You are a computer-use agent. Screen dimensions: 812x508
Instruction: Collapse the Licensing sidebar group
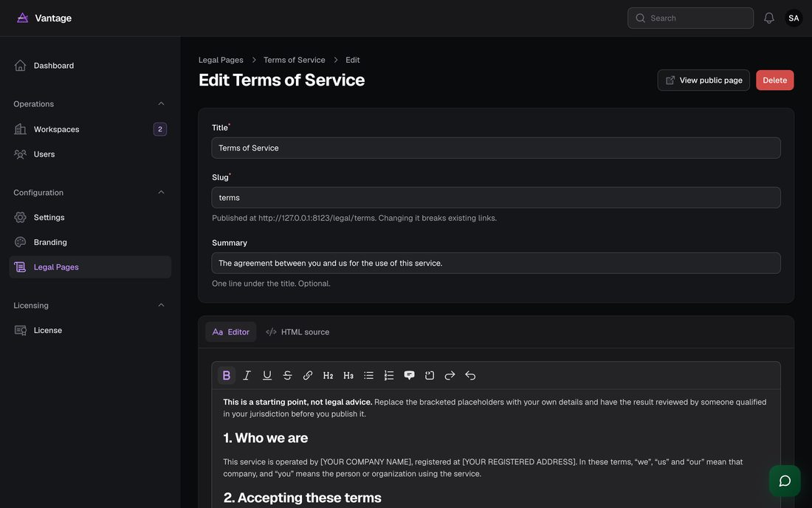pos(161,305)
